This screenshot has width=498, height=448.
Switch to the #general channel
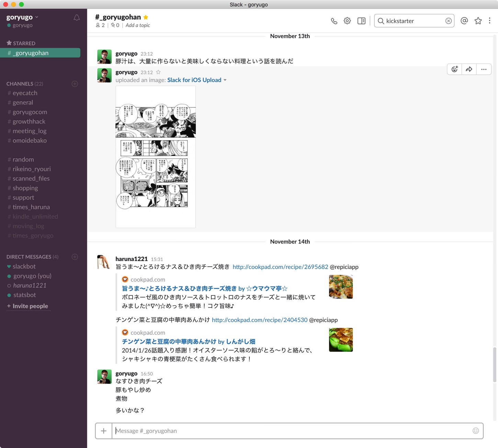click(23, 102)
